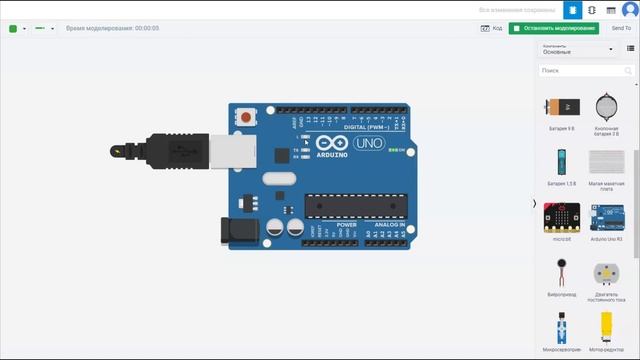Click the Поиск search field
Screen dimensions: 640x360
pyautogui.click(x=586, y=71)
